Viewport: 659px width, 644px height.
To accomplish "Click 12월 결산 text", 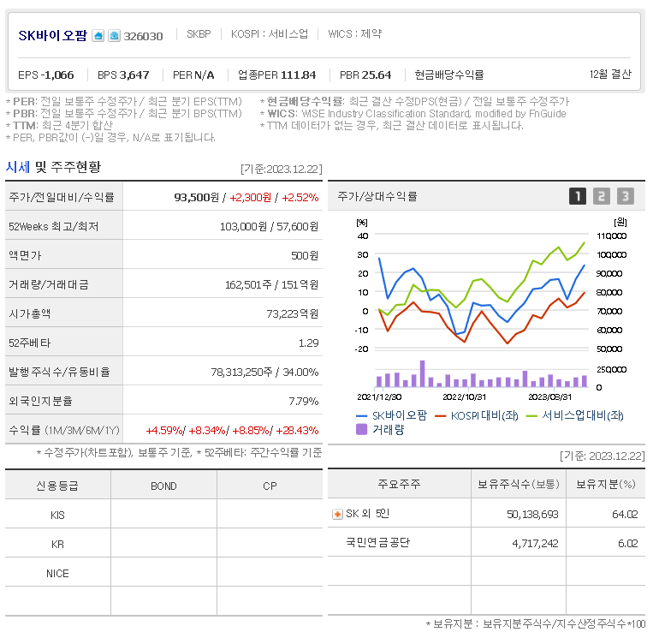I will [x=610, y=75].
